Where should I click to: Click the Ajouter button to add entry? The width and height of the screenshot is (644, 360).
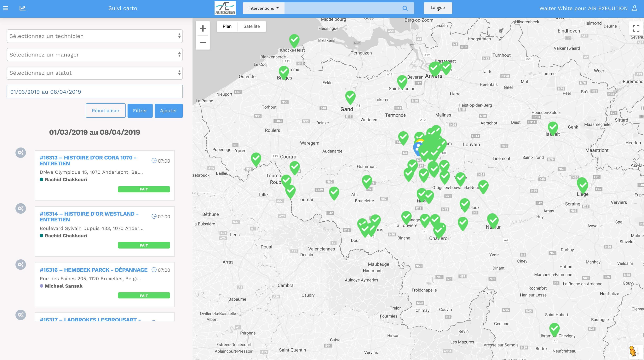pyautogui.click(x=168, y=111)
